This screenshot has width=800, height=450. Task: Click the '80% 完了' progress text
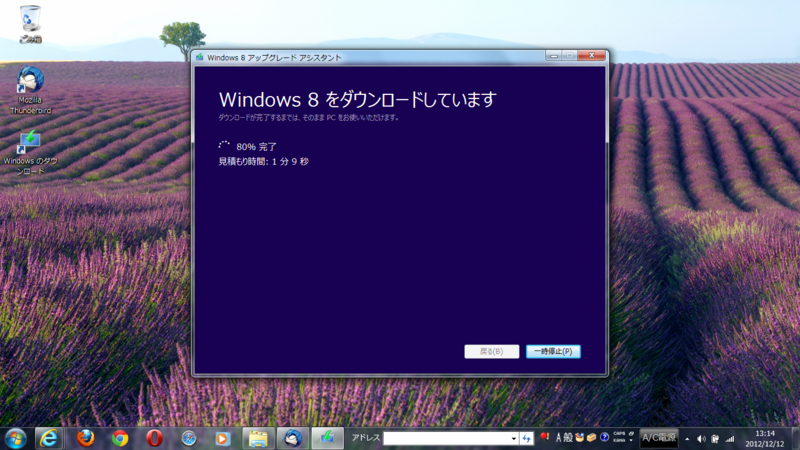point(256,147)
